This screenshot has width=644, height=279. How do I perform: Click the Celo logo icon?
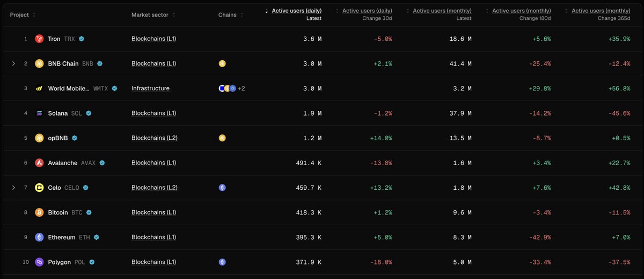point(39,188)
